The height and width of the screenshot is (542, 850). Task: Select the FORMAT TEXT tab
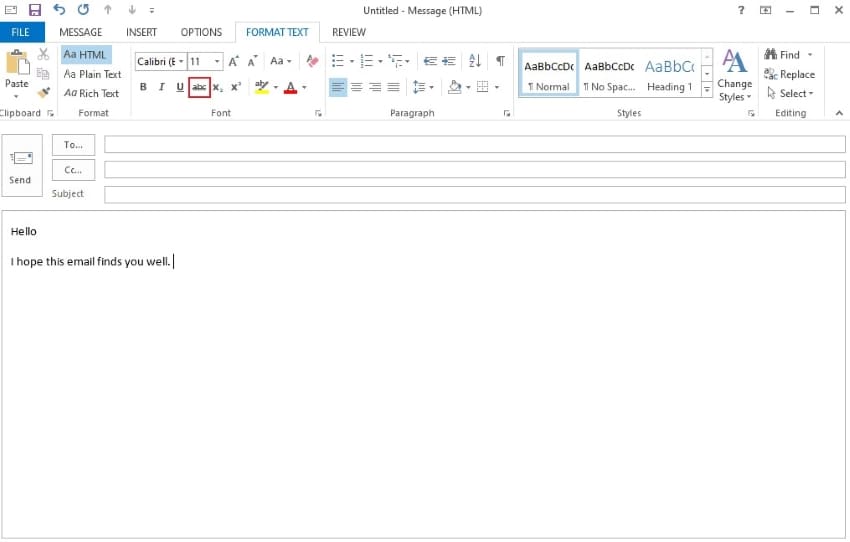[277, 33]
